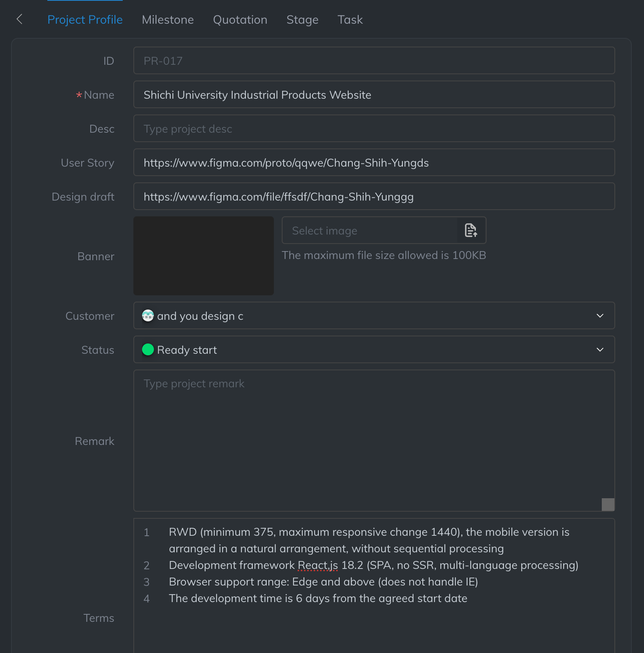Click the back arrow icon

coord(19,19)
